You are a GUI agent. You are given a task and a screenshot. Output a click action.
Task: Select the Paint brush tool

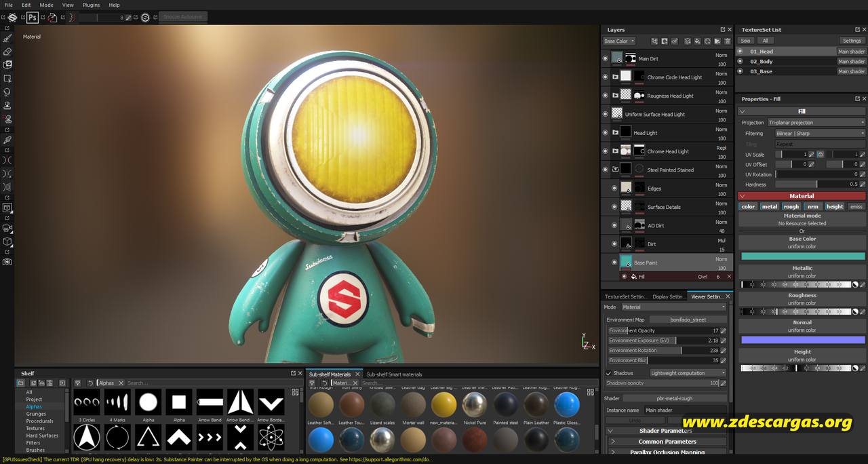7,39
